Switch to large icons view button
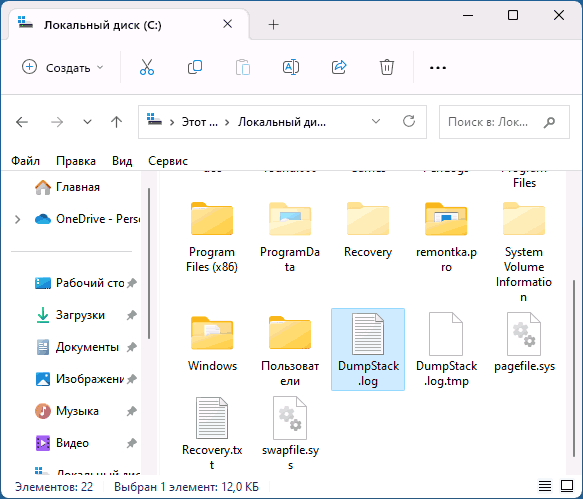 tap(567, 486)
